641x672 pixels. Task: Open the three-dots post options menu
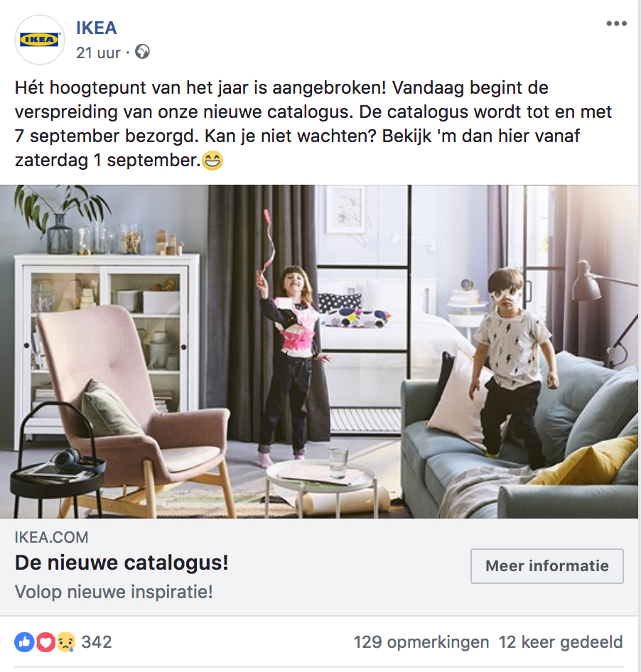616,23
